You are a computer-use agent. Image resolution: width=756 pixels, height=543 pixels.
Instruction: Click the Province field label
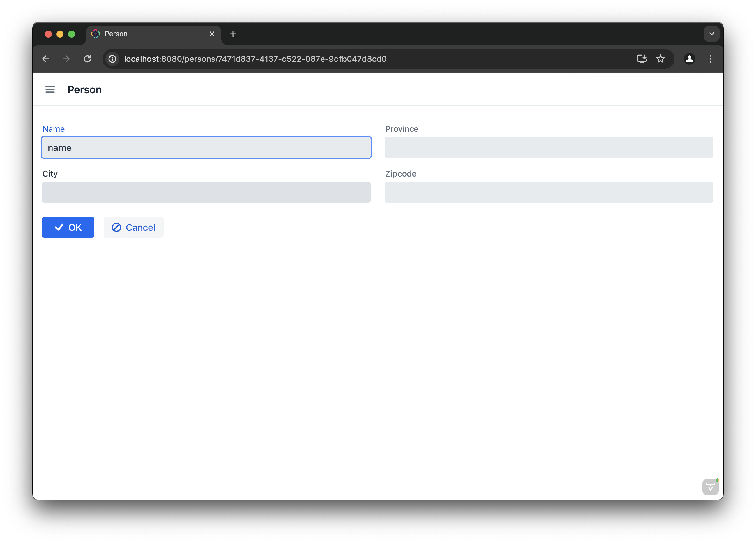pos(401,129)
